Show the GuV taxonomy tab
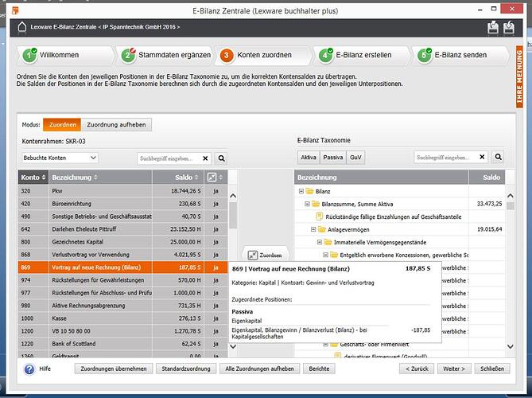Image resolution: width=532 pixels, height=398 pixels. [x=355, y=158]
